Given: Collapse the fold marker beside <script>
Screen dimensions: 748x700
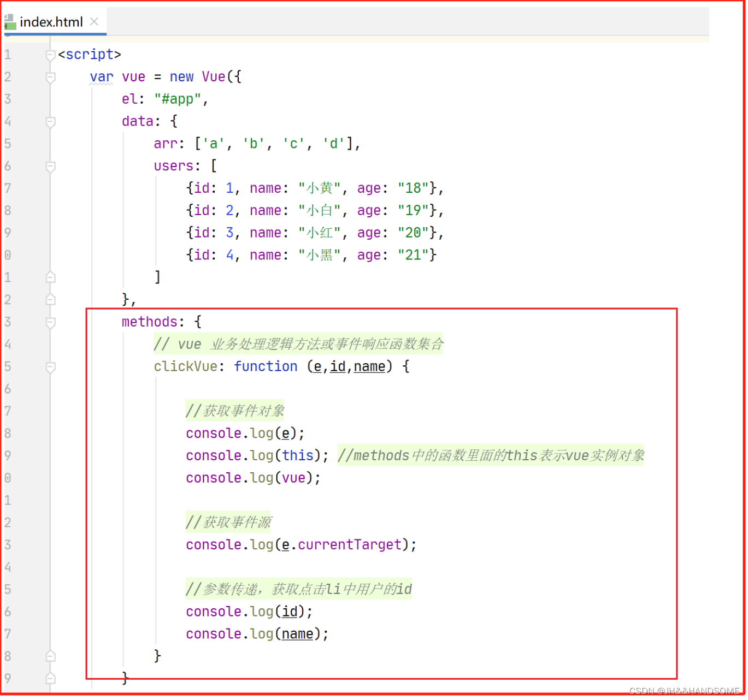Looking at the screenshot, I should point(50,55).
